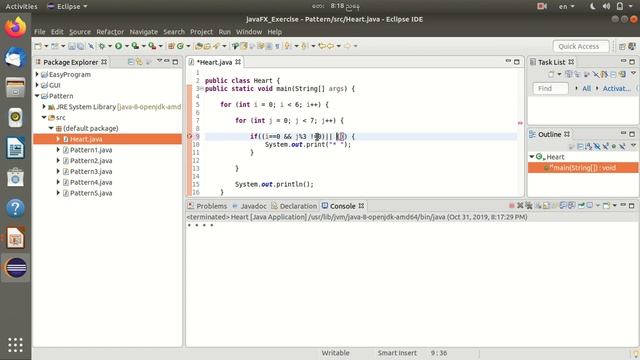Collapse all in the Package Explorer toolbar
This screenshot has height=360, width=640.
click(x=131, y=62)
